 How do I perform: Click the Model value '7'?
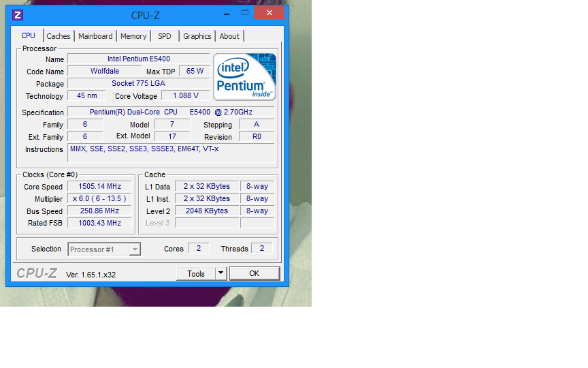point(172,124)
